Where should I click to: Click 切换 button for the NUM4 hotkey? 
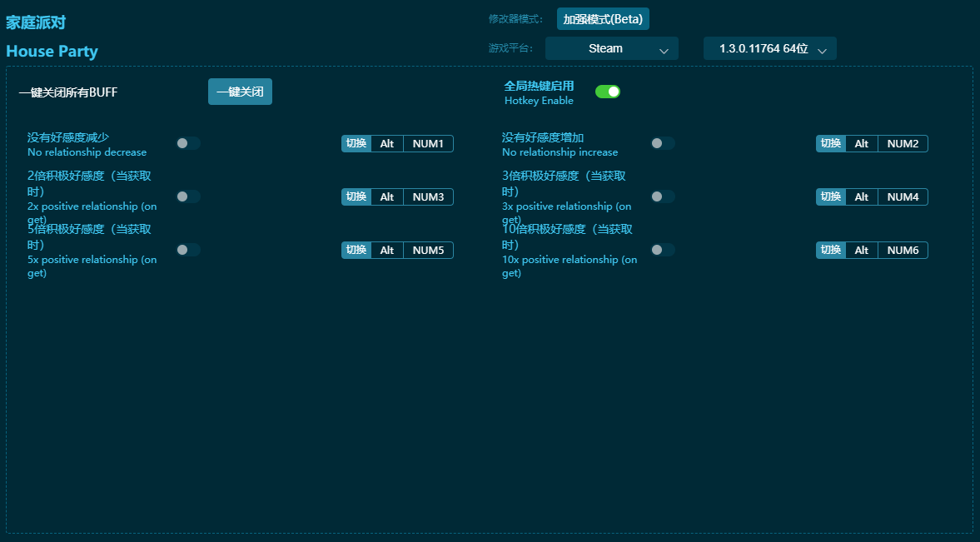click(831, 196)
